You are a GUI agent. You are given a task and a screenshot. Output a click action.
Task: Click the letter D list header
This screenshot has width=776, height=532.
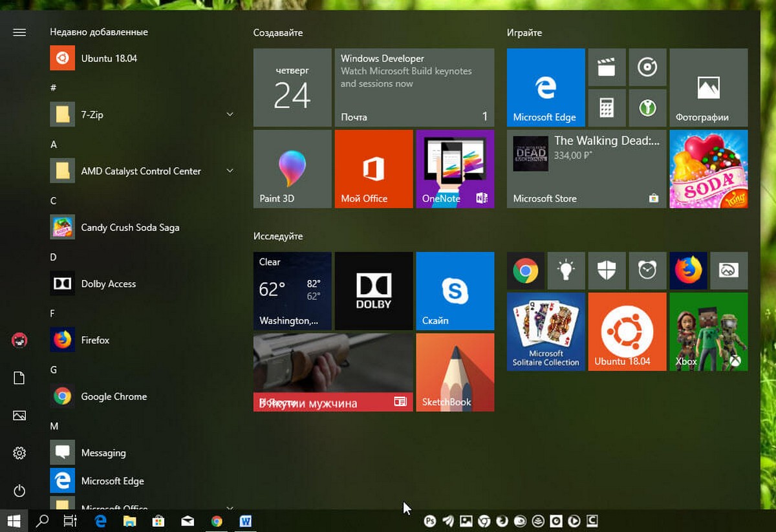[x=54, y=257]
